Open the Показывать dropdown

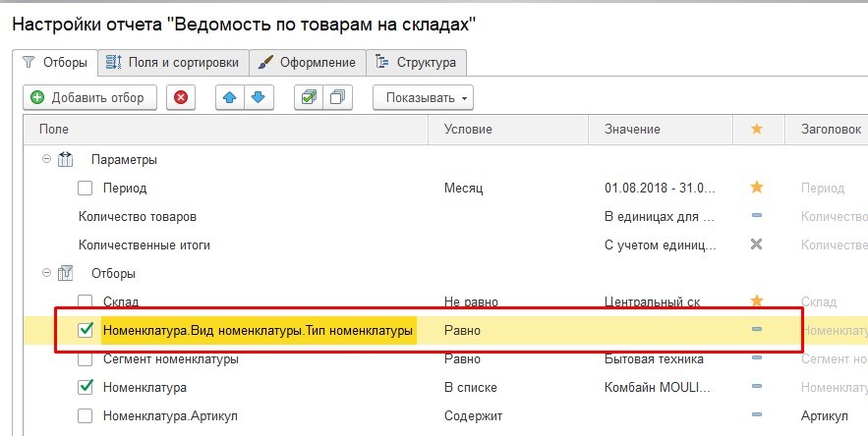click(x=423, y=97)
